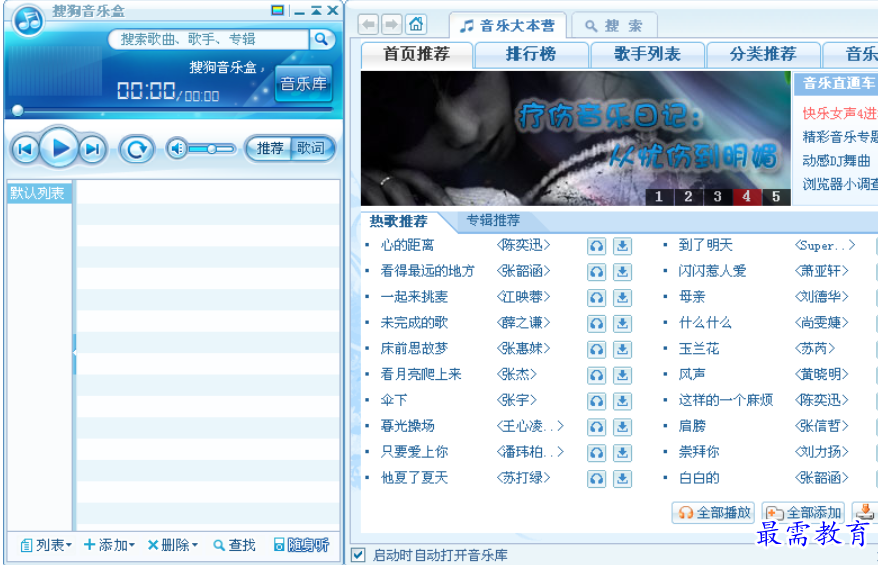Open the 添加 dropdown menu
This screenshot has width=878, height=565.
point(109,545)
